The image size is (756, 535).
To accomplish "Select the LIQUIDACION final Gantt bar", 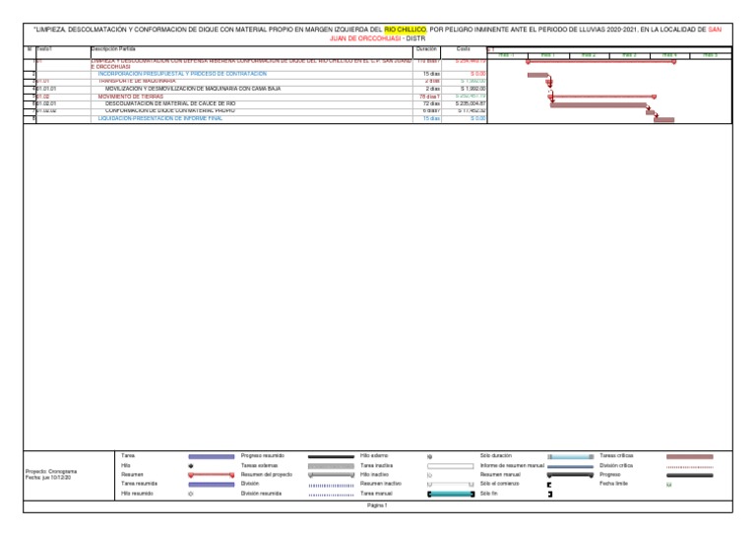I will [663, 119].
